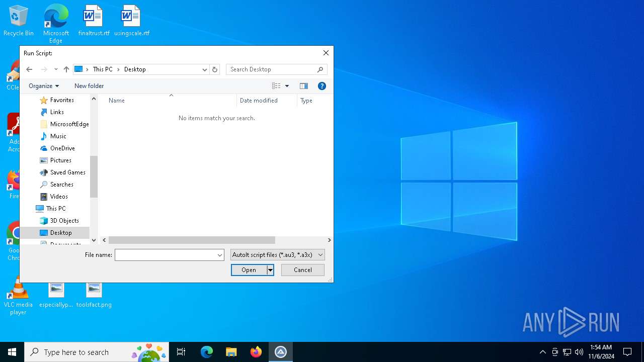Open the taskbar clock and date
The width and height of the screenshot is (644, 362).
601,352
